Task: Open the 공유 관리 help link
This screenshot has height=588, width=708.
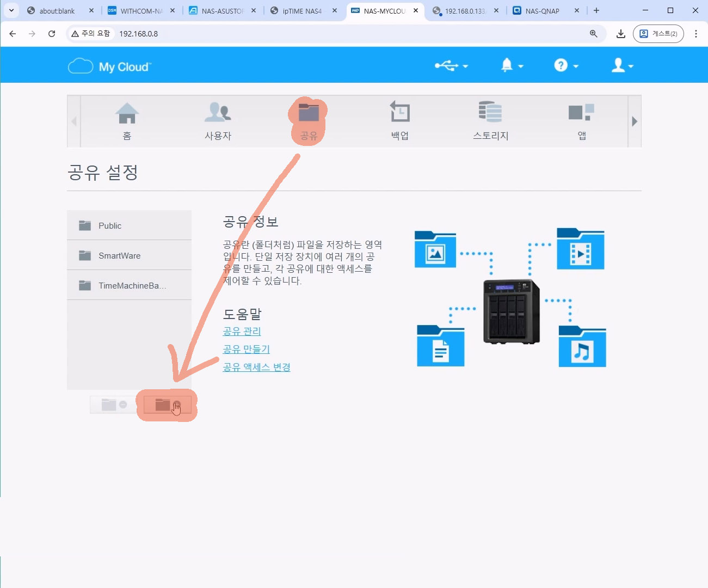Action: point(242,331)
